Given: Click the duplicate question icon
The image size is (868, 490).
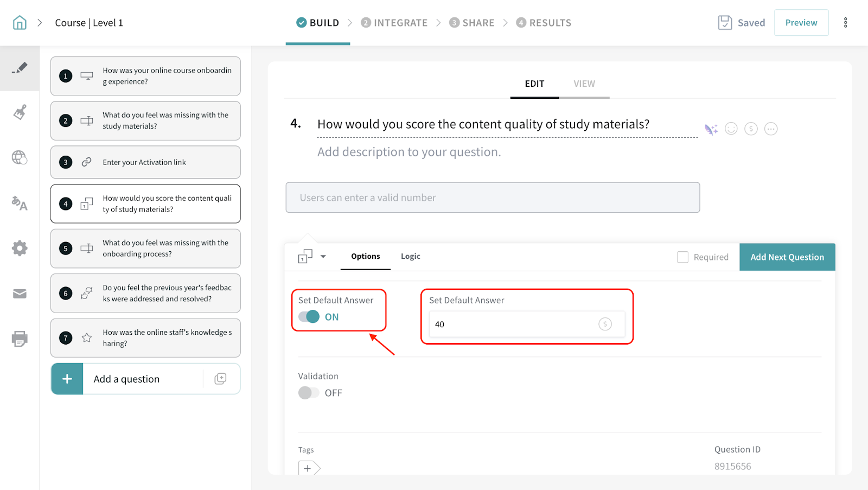Looking at the screenshot, I should point(220,379).
